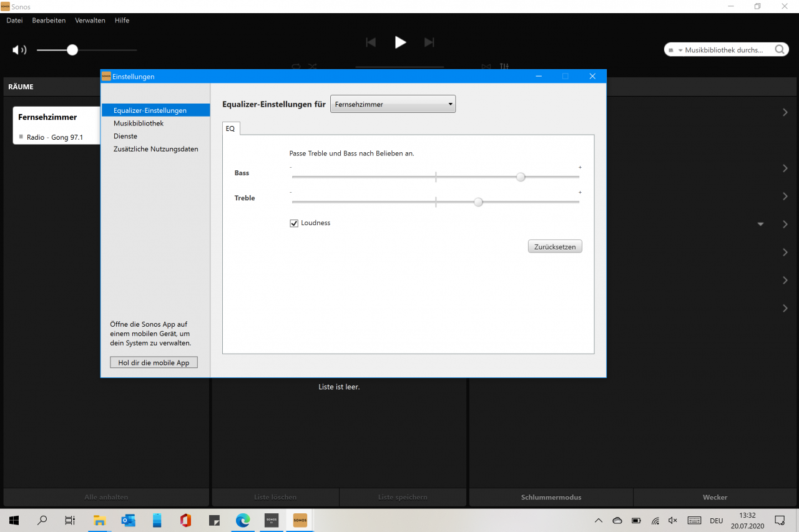Minimize the Einstellungen dialog
Viewport: 799px width, 532px height.
click(538, 76)
